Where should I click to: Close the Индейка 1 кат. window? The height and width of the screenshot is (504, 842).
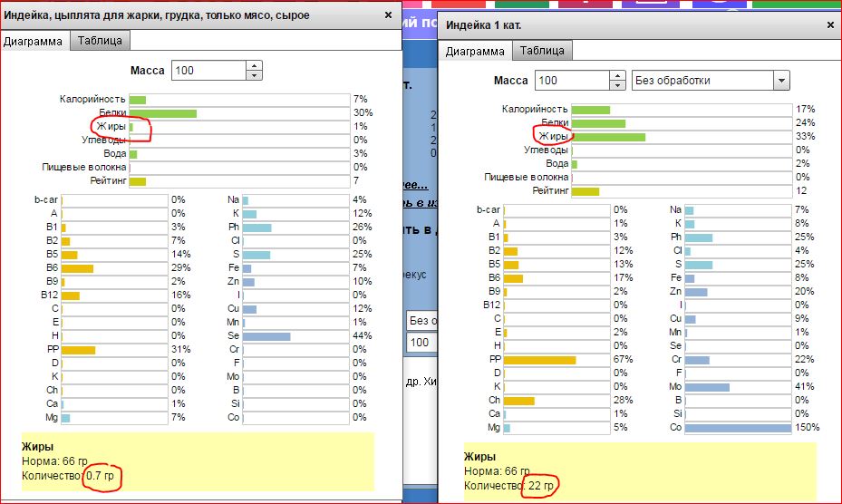click(x=830, y=25)
